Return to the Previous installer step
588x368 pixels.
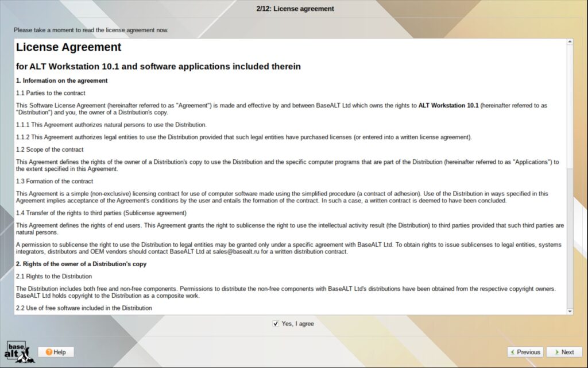click(525, 352)
